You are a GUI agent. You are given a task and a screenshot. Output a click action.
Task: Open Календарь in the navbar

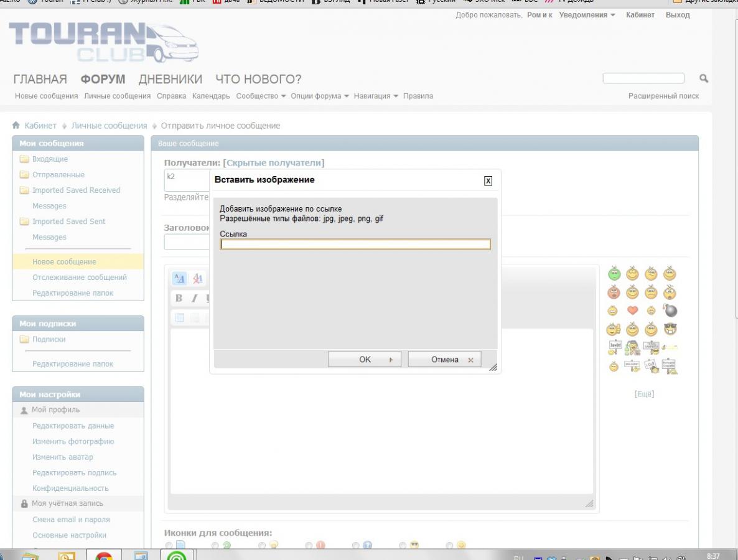(x=211, y=96)
